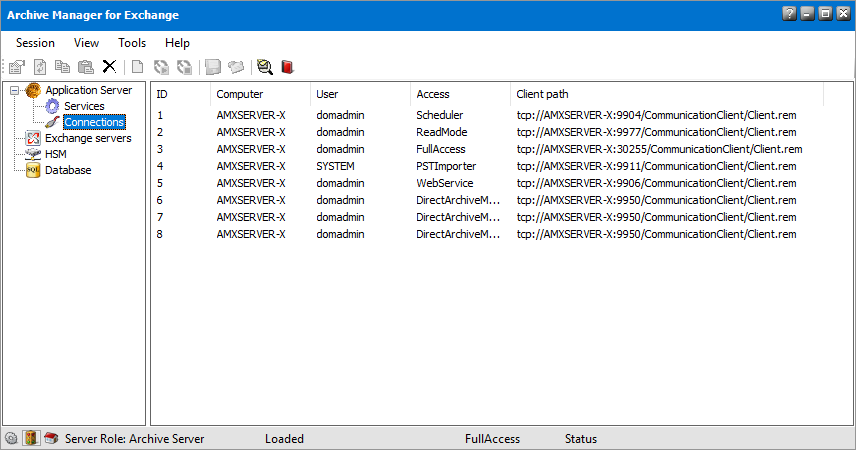
Task: Sort by the Access column header
Action: click(460, 94)
